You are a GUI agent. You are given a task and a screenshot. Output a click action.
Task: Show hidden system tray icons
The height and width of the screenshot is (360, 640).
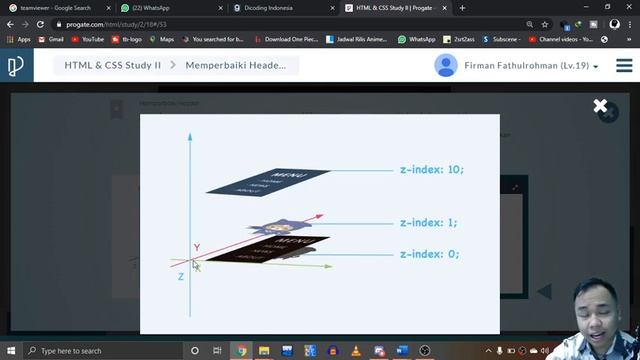click(x=488, y=351)
